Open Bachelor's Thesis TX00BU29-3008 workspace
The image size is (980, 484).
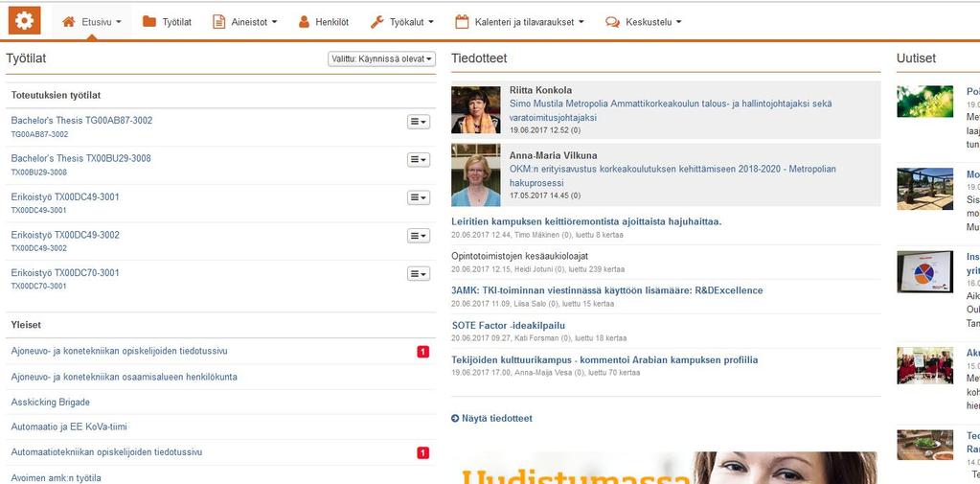[x=80, y=158]
